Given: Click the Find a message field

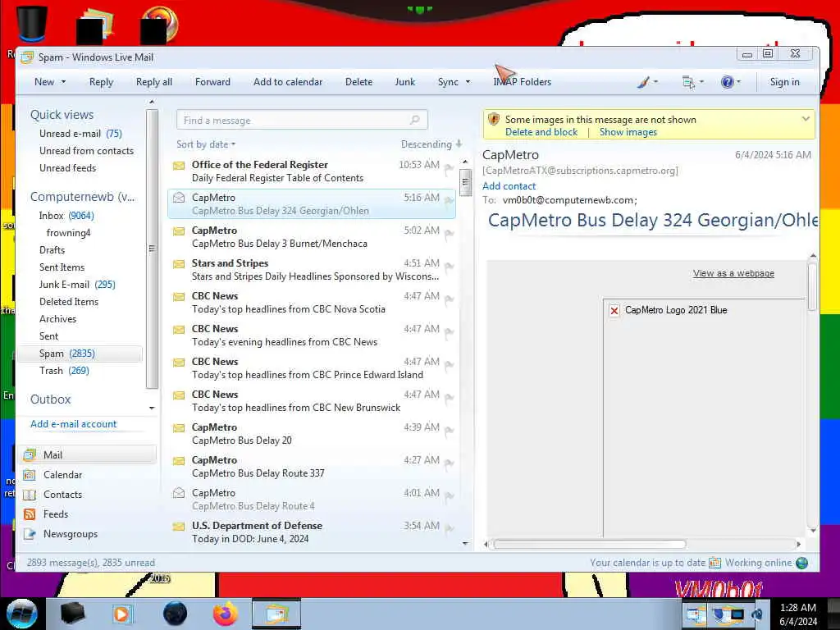Looking at the screenshot, I should pyautogui.click(x=302, y=120).
